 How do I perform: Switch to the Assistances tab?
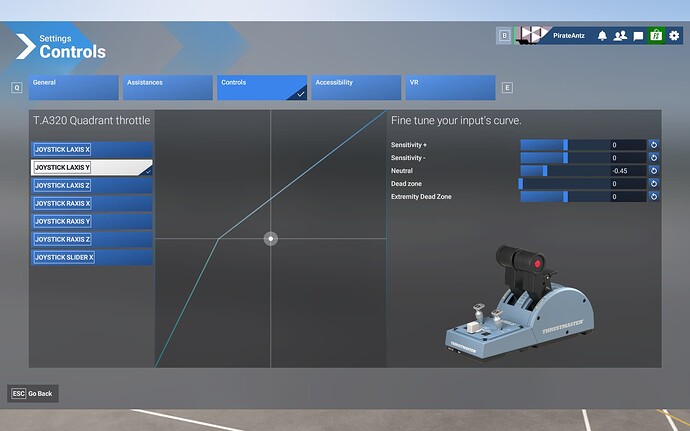click(x=168, y=88)
